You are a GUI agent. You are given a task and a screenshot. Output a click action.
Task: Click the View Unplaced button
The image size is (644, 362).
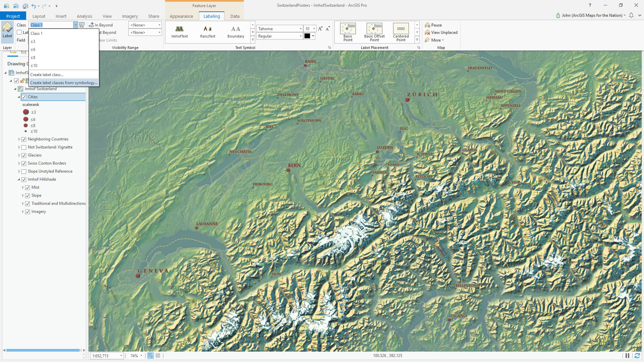point(441,32)
